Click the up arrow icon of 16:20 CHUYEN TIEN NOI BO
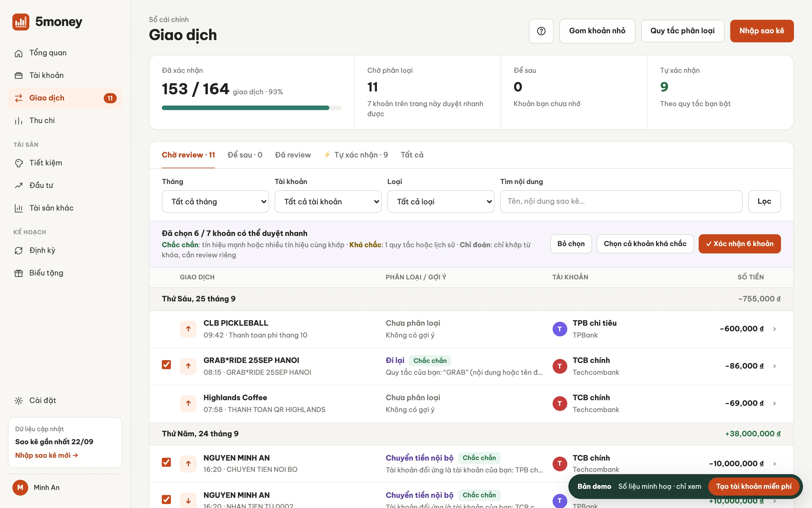Viewport: 812px width, 508px height. click(188, 464)
